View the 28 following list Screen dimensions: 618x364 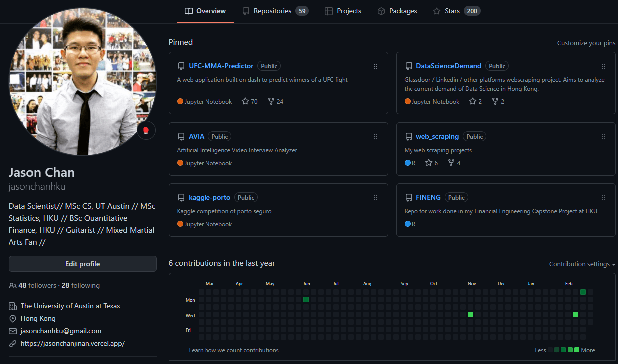(81, 286)
